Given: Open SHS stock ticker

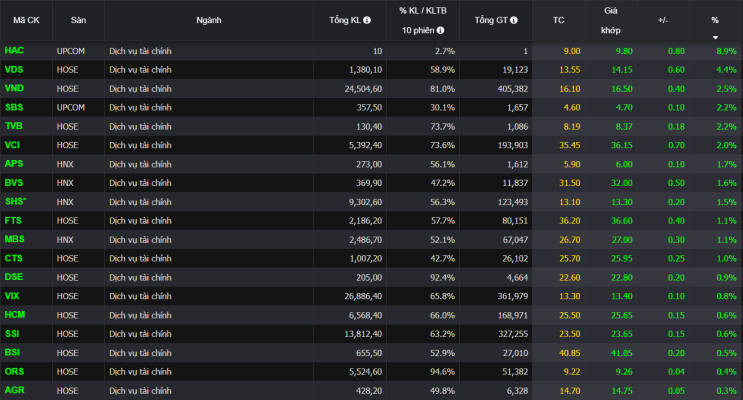Looking at the screenshot, I should [16, 201].
